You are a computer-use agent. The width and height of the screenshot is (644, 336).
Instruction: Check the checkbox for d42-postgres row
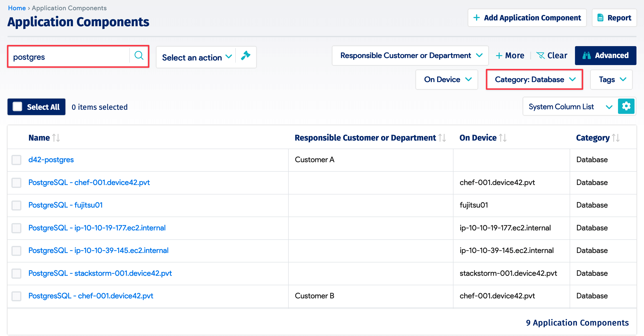pos(16,160)
